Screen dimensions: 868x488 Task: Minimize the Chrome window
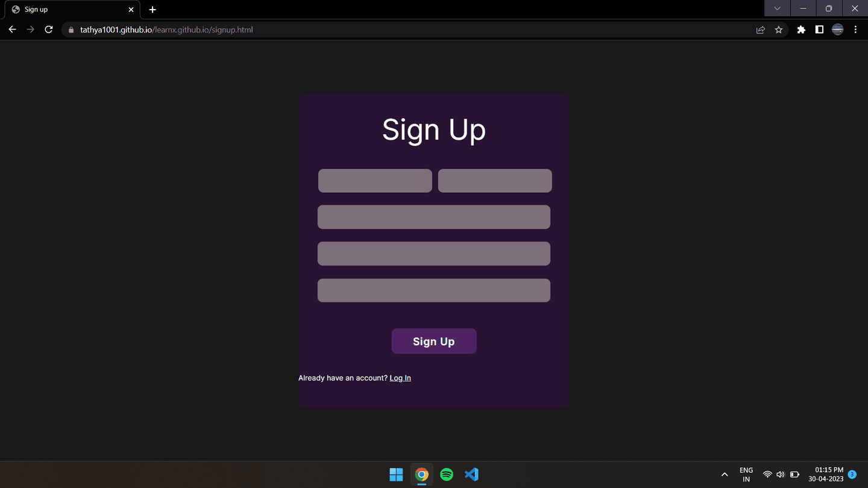[803, 8]
